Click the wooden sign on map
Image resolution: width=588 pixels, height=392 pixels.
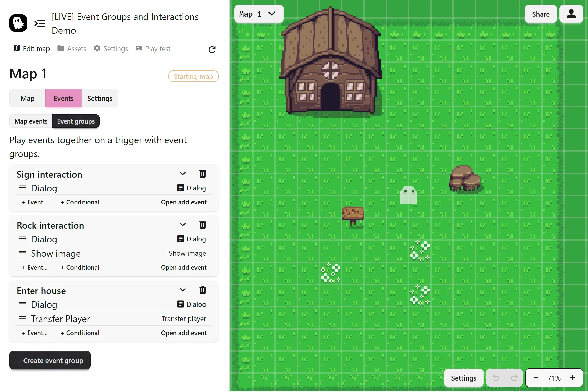353,216
